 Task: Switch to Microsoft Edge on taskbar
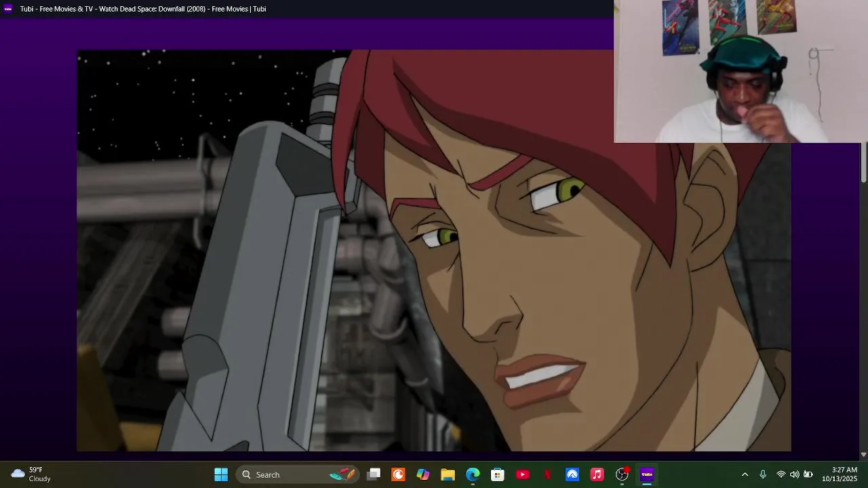(473, 474)
